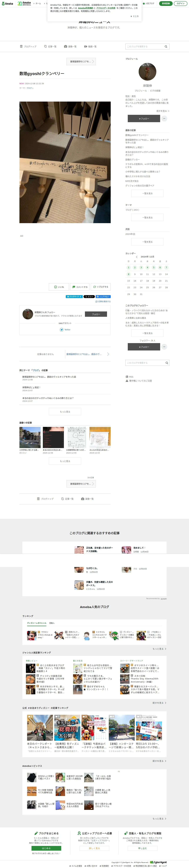Click the いいね smiley button
Screen dimensions: 189x868
click(x=59, y=287)
